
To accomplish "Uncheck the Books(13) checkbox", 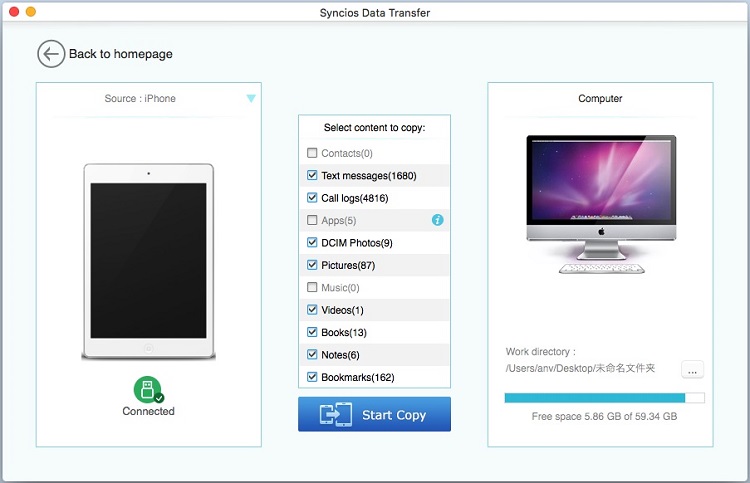I will 312,332.
